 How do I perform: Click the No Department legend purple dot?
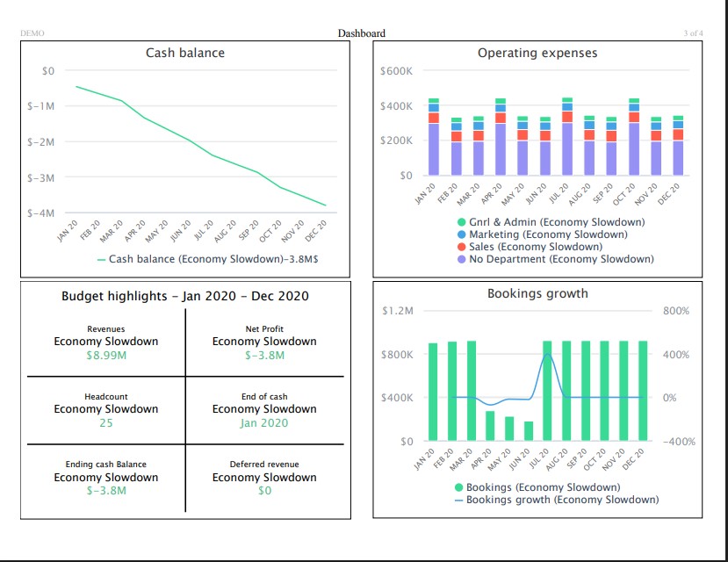462,260
